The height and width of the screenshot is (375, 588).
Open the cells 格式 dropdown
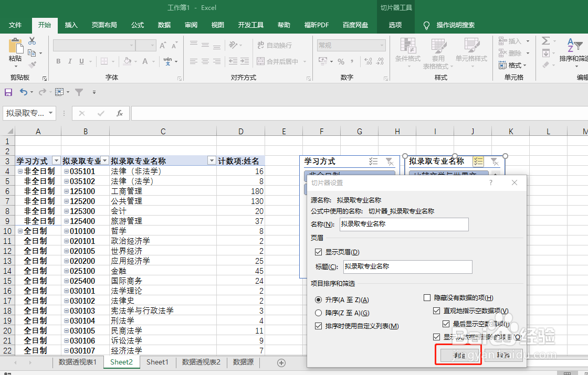coord(512,65)
